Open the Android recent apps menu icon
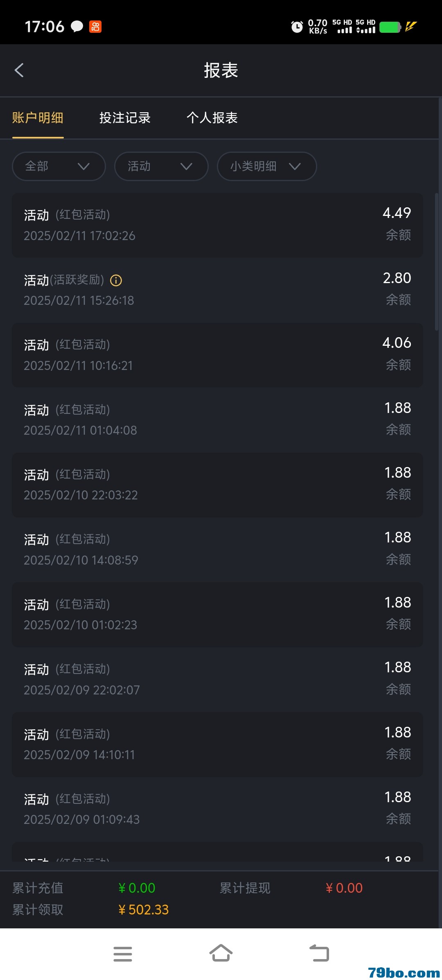Image resolution: width=442 pixels, height=980 pixels. click(123, 953)
